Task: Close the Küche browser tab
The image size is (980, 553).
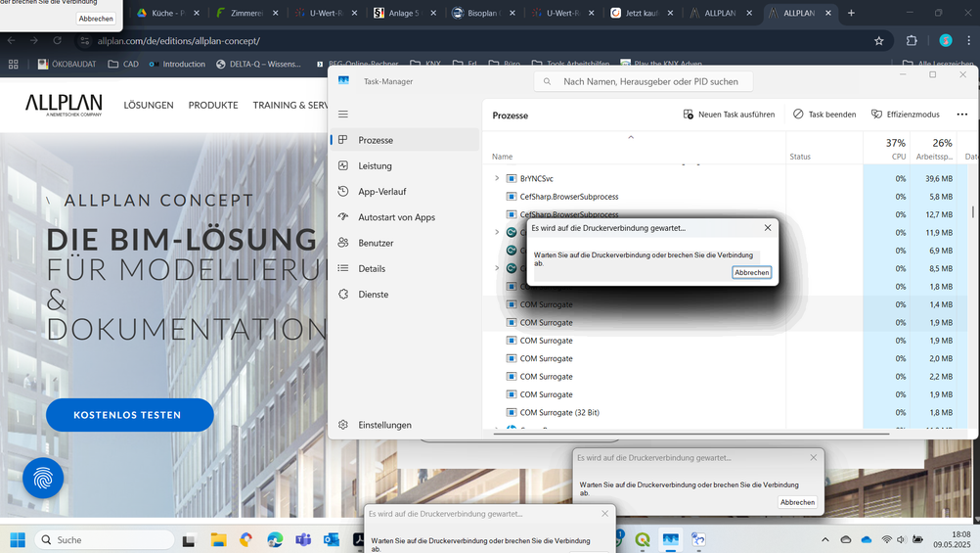Action: 197,13
